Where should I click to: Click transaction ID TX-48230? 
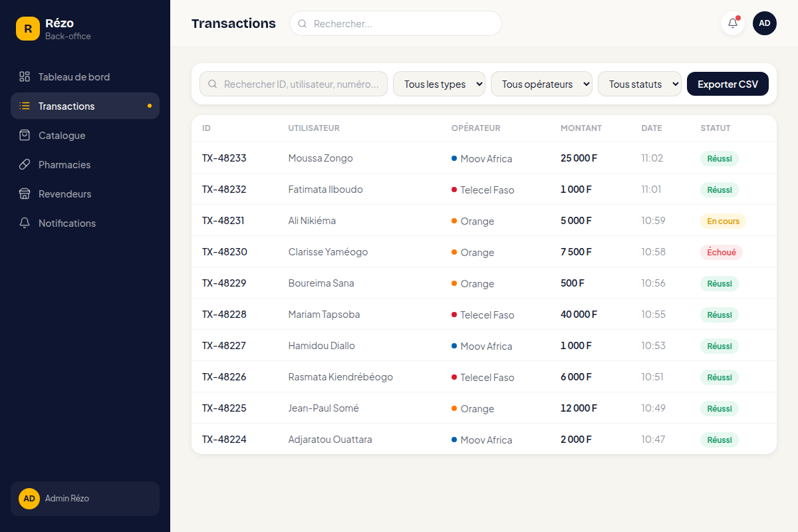click(x=225, y=252)
